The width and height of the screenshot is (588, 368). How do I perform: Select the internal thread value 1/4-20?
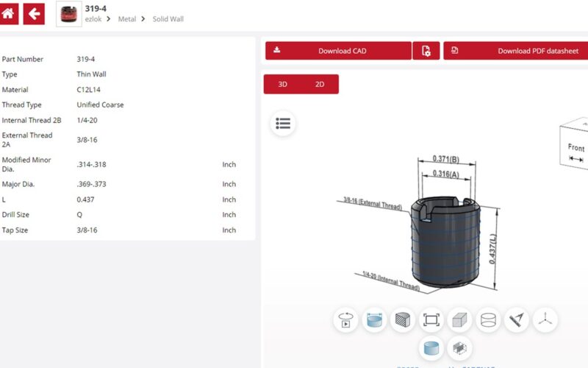point(87,120)
